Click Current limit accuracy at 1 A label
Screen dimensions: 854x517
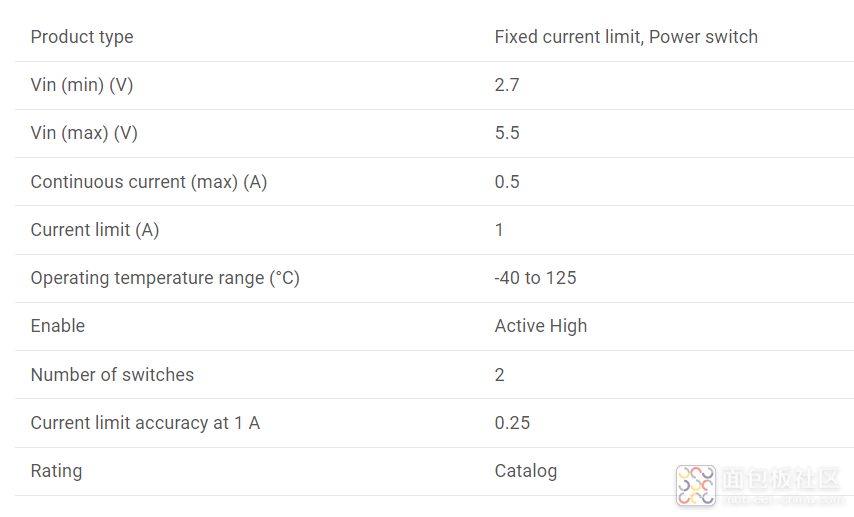[x=145, y=423]
